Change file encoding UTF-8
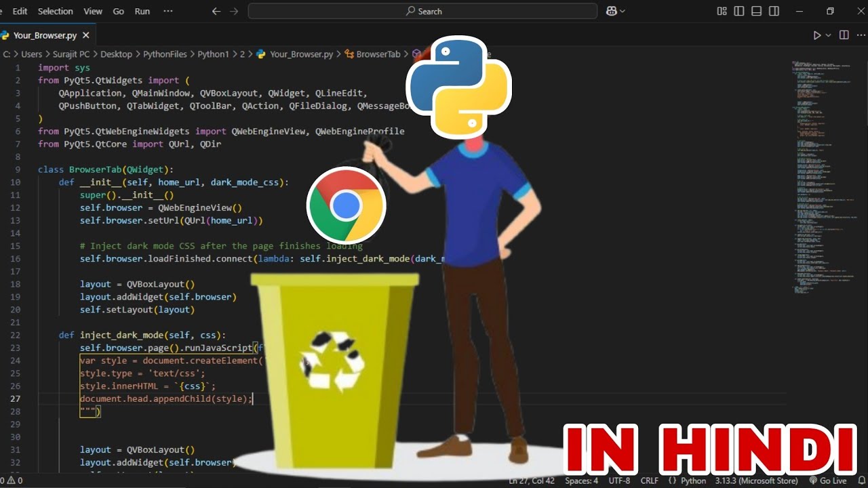 pos(620,481)
